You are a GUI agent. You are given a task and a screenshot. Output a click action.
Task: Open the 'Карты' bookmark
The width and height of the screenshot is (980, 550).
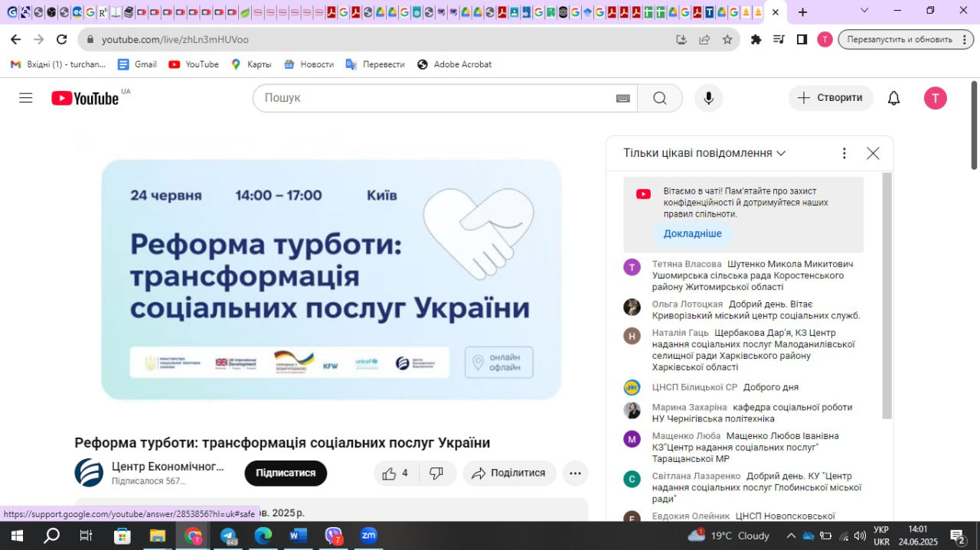[251, 64]
